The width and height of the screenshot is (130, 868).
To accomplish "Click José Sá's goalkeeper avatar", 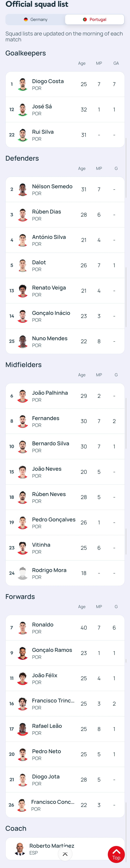I will [x=23, y=109].
